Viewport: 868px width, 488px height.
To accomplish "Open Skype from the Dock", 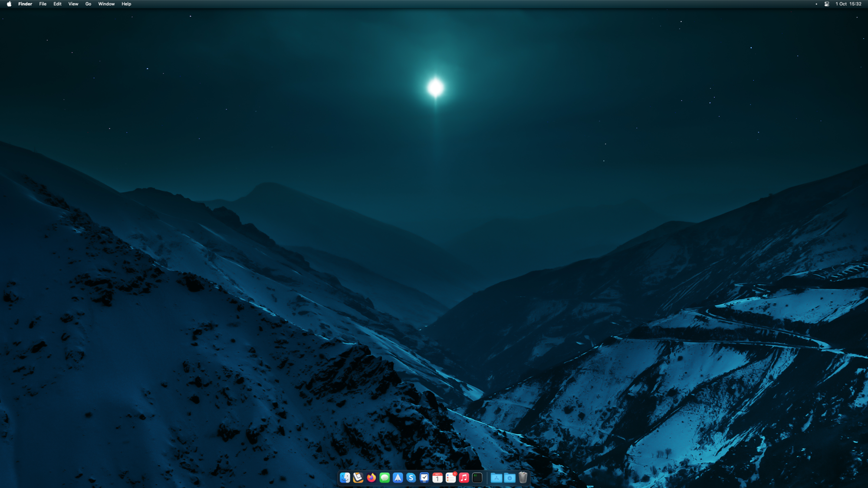I will (411, 478).
